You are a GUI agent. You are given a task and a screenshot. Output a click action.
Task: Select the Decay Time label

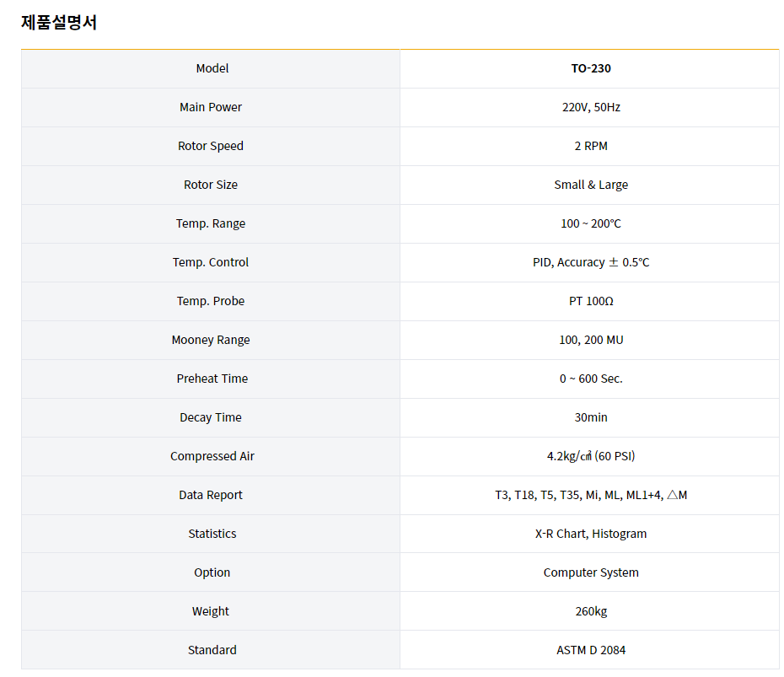[x=211, y=417]
